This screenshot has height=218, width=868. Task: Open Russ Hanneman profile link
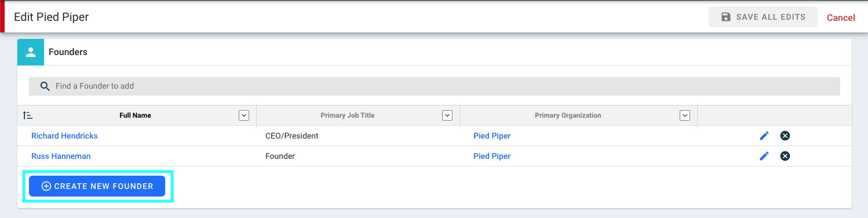(61, 156)
